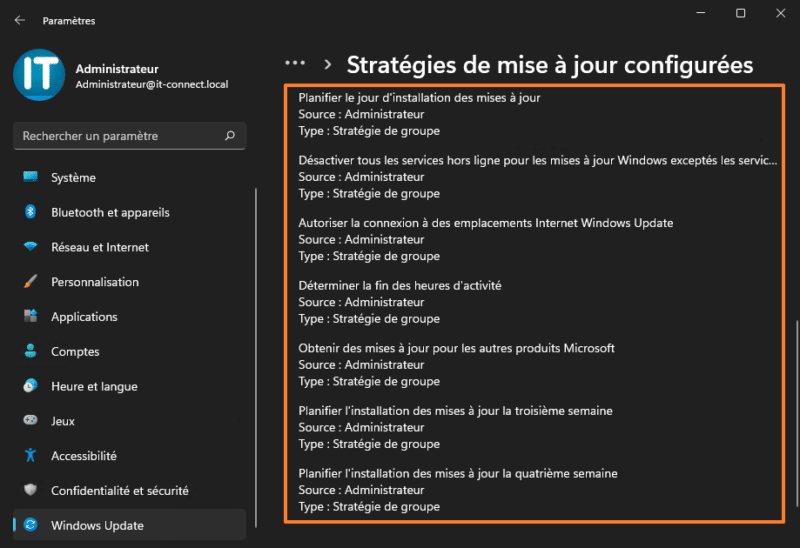Select policy 'Désactiver tous les services hors ligne'
The height and width of the screenshot is (548, 800).
click(x=538, y=160)
